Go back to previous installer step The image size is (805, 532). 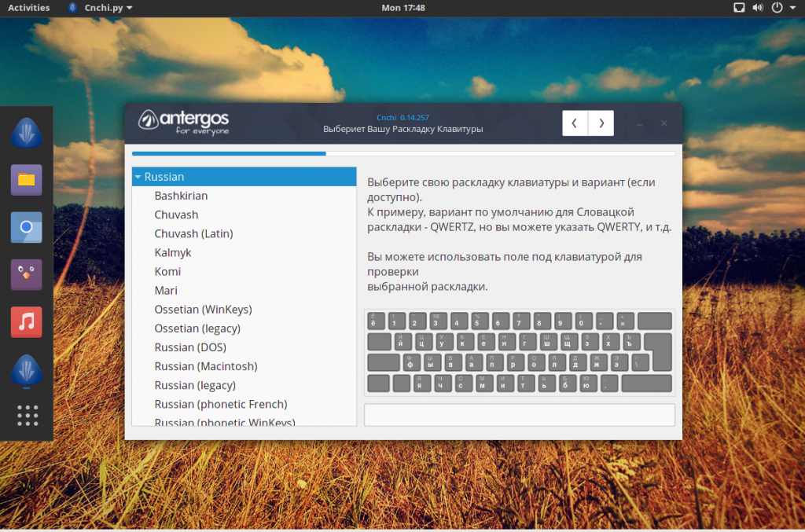[575, 123]
